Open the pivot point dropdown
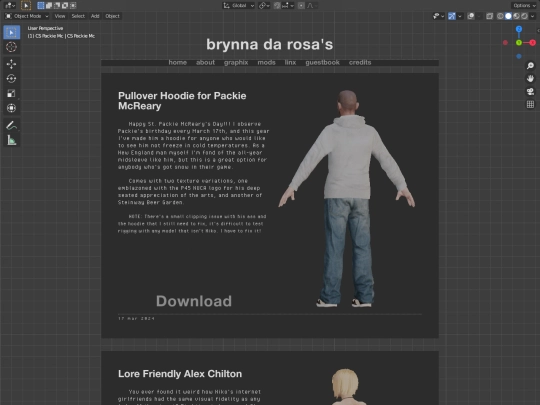The width and height of the screenshot is (540, 405). click(x=264, y=6)
